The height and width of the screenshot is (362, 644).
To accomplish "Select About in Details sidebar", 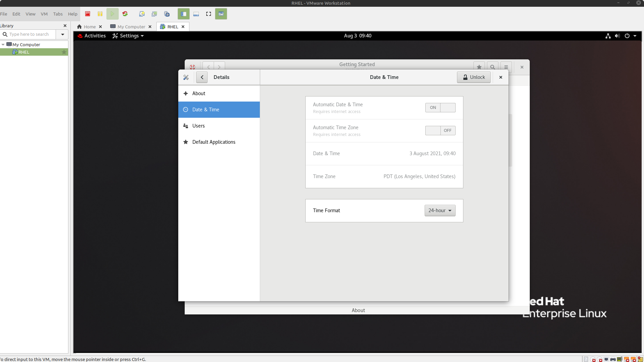I will [x=219, y=93].
